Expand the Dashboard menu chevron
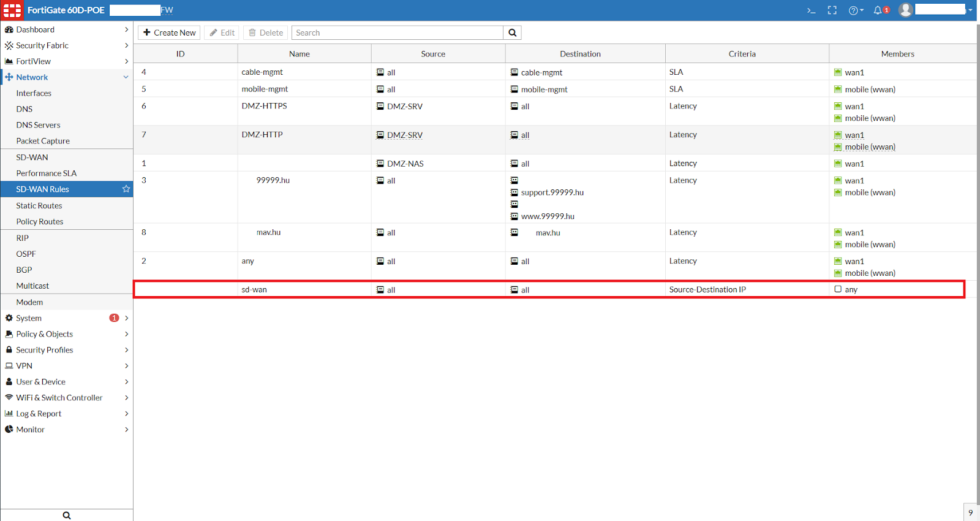This screenshot has width=980, height=521. [x=126, y=29]
